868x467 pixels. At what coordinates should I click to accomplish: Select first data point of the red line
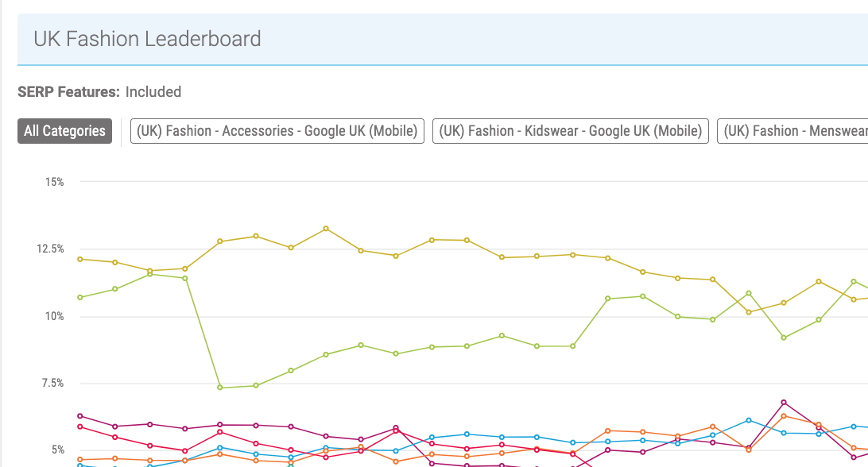click(x=80, y=426)
